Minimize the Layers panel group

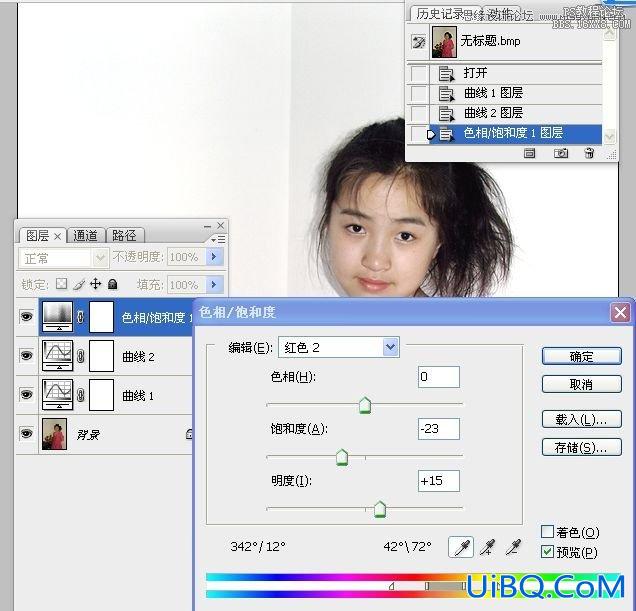tap(207, 226)
